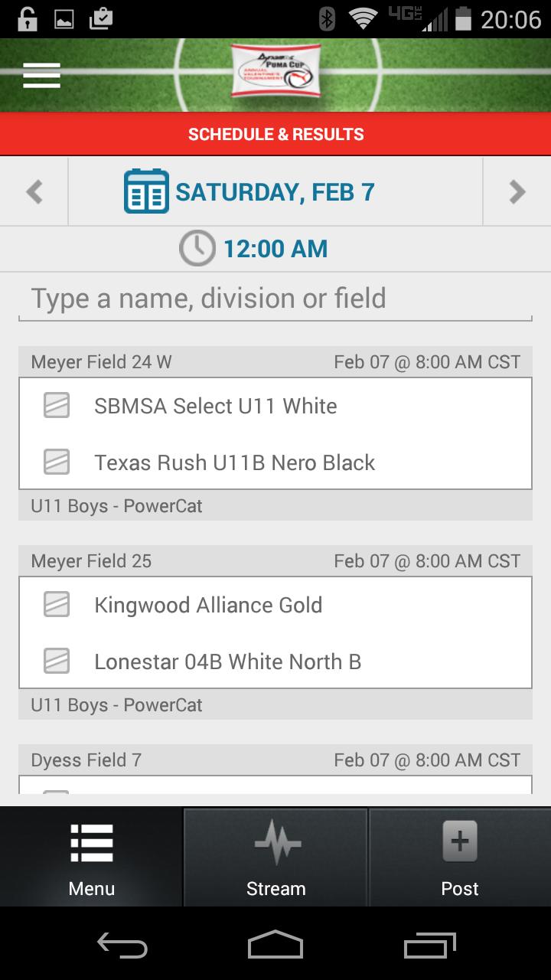Select the Menu tab in bottom bar

[92, 857]
